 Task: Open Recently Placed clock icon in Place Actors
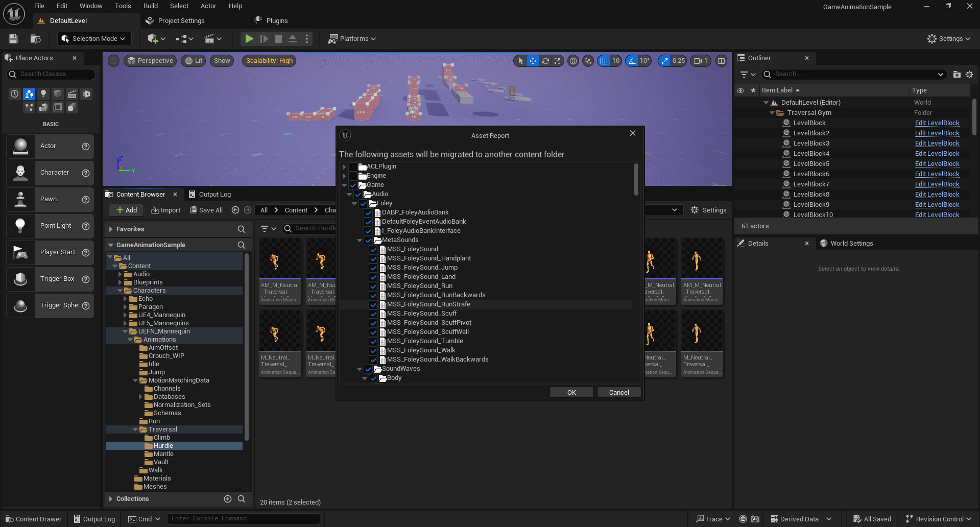14,94
